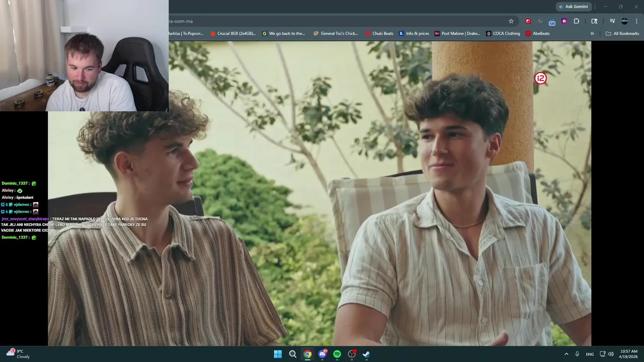The height and width of the screenshot is (362, 644).
Task: Click the top Dominic_1337 chat entry
Action: pyautogui.click(x=19, y=184)
